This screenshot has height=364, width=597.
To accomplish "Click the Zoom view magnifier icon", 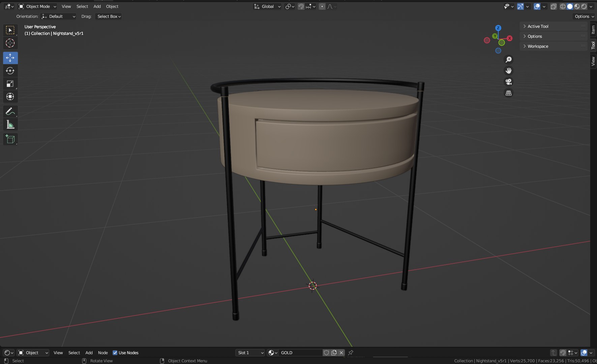I will pos(508,60).
